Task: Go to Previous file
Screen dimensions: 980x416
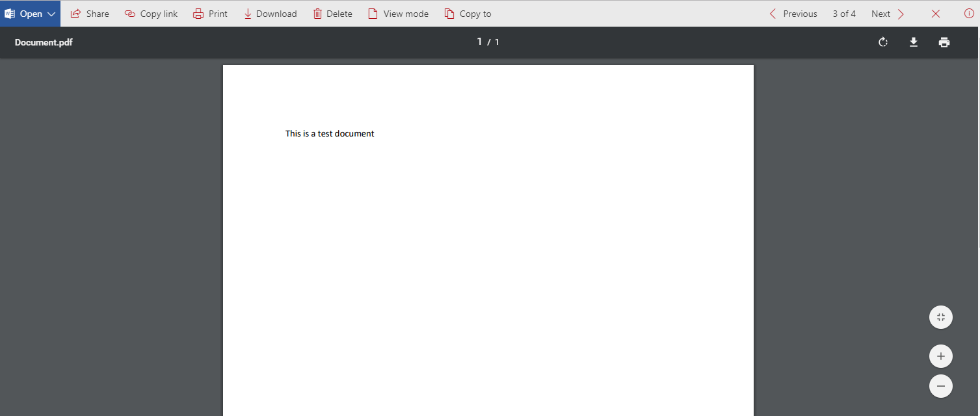Action: click(x=793, y=14)
